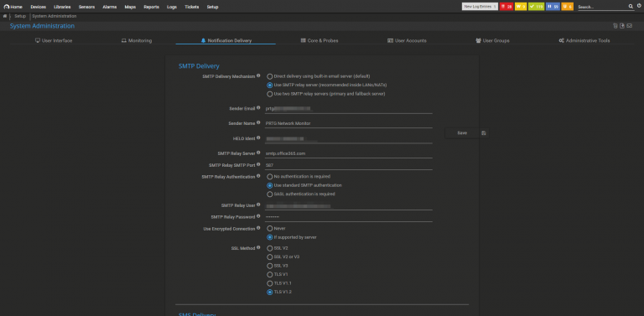This screenshot has height=316, width=644.
Task: Click the System Administration breadcrumb link
Action: (x=55, y=16)
